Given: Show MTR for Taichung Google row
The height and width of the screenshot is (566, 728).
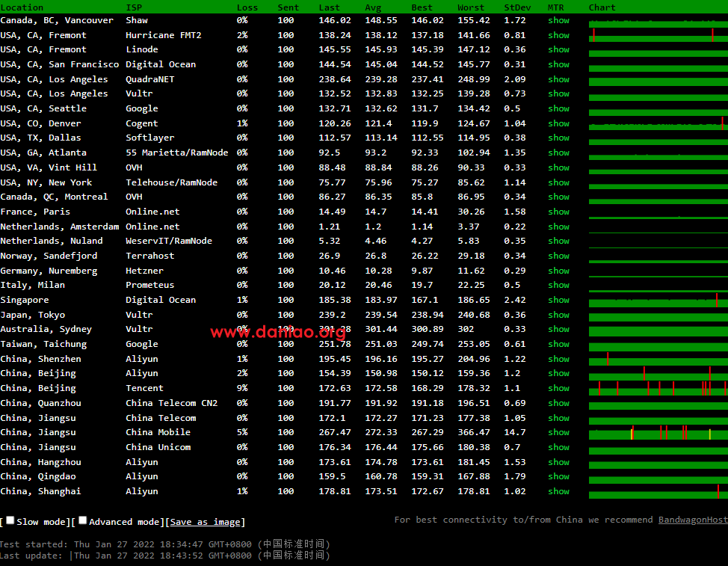Looking at the screenshot, I should click(558, 344).
